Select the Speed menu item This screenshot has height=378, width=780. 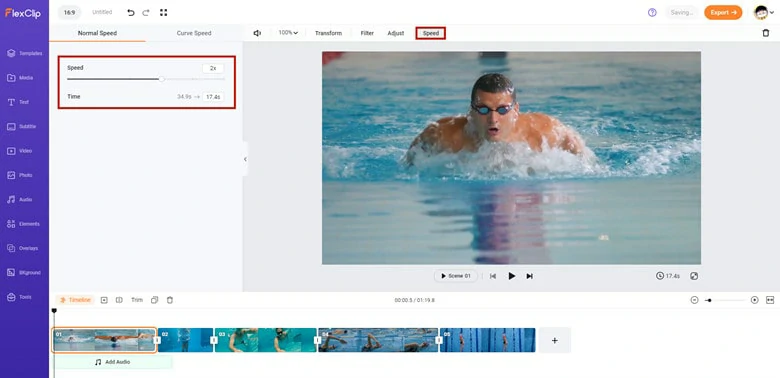click(x=431, y=33)
